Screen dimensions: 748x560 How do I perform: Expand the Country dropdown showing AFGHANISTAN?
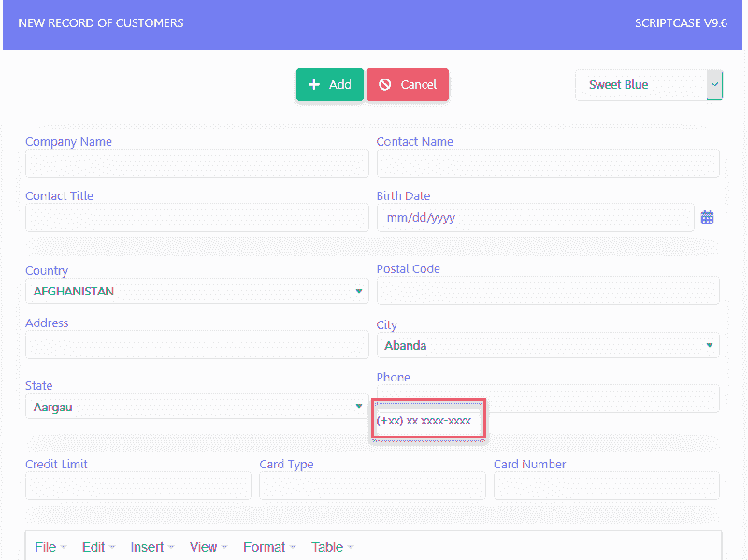(x=197, y=291)
